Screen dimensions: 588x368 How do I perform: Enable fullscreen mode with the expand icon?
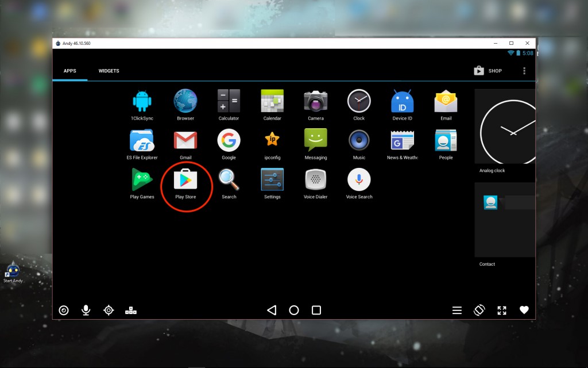[501, 310]
